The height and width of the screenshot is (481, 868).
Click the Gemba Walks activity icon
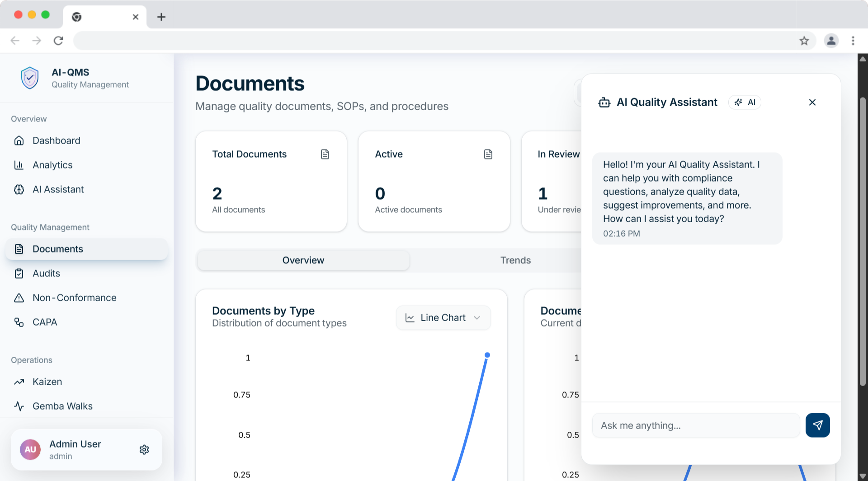point(19,406)
